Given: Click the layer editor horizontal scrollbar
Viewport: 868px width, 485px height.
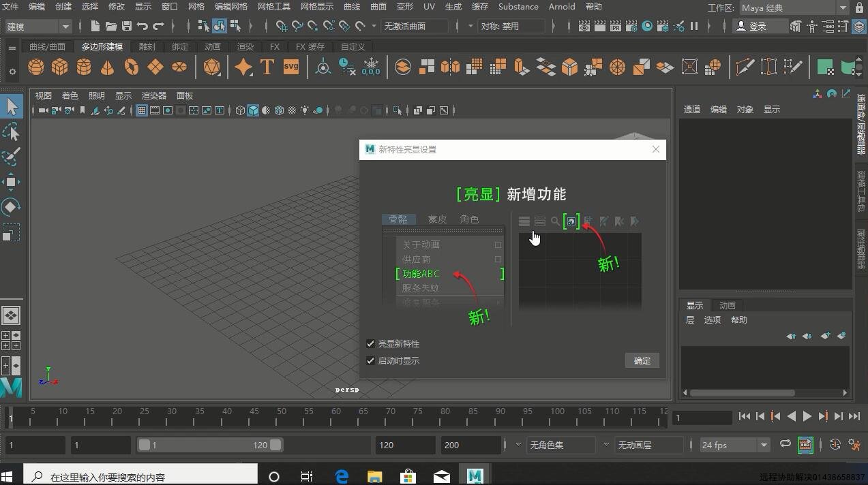Looking at the screenshot, I should tap(742, 393).
